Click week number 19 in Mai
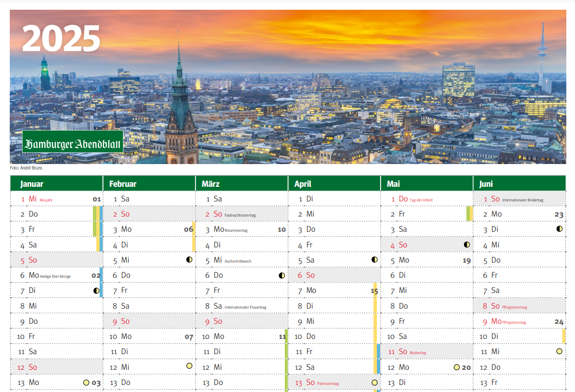 [x=467, y=260]
